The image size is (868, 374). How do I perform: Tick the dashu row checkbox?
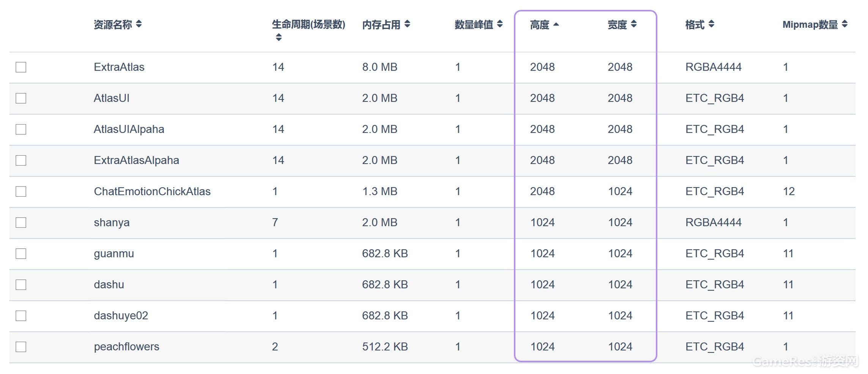pos(21,285)
